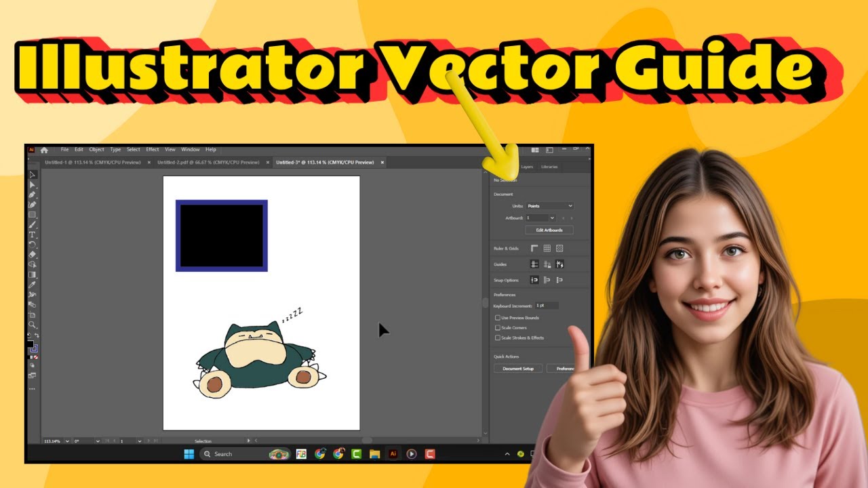Screen dimensions: 868x488
Task: Click the Document Setup button
Action: tap(518, 369)
